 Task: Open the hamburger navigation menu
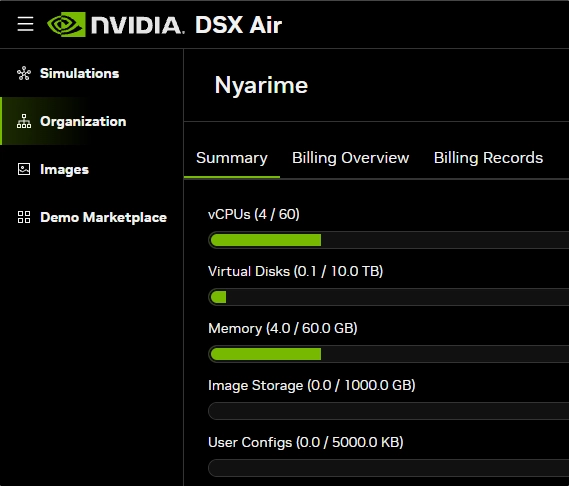pyautogui.click(x=25, y=24)
